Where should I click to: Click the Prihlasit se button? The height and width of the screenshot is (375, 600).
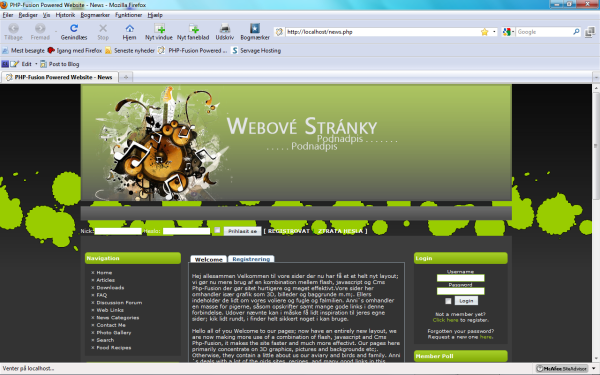tap(243, 231)
